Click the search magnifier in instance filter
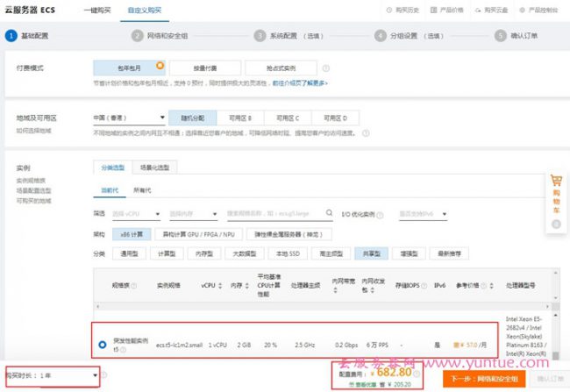This screenshot has height=392, width=570. pos(328,213)
